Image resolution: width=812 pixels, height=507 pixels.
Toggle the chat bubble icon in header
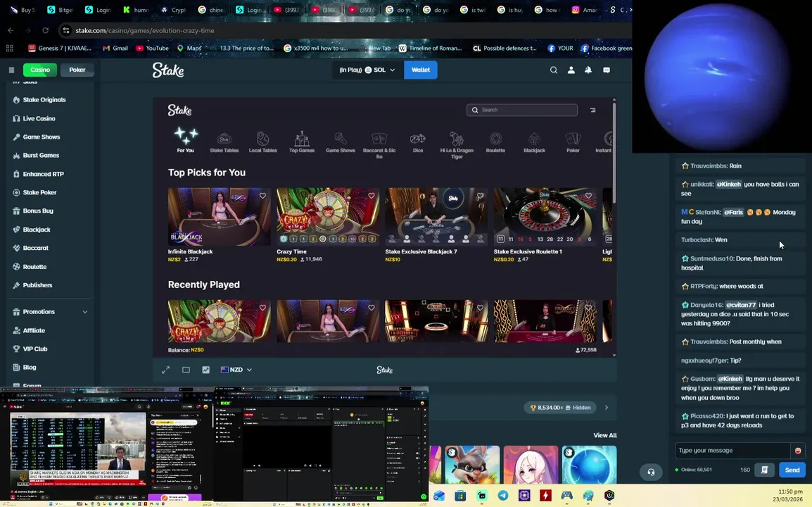pos(607,70)
